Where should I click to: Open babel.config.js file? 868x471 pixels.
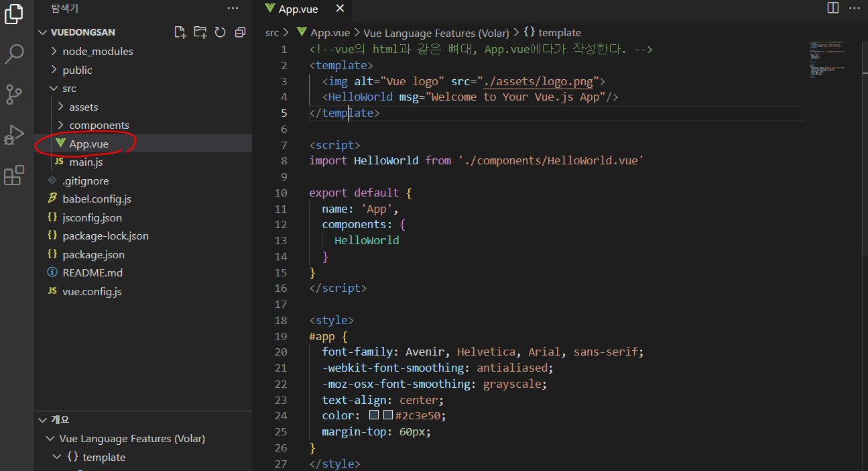(x=143, y=199)
